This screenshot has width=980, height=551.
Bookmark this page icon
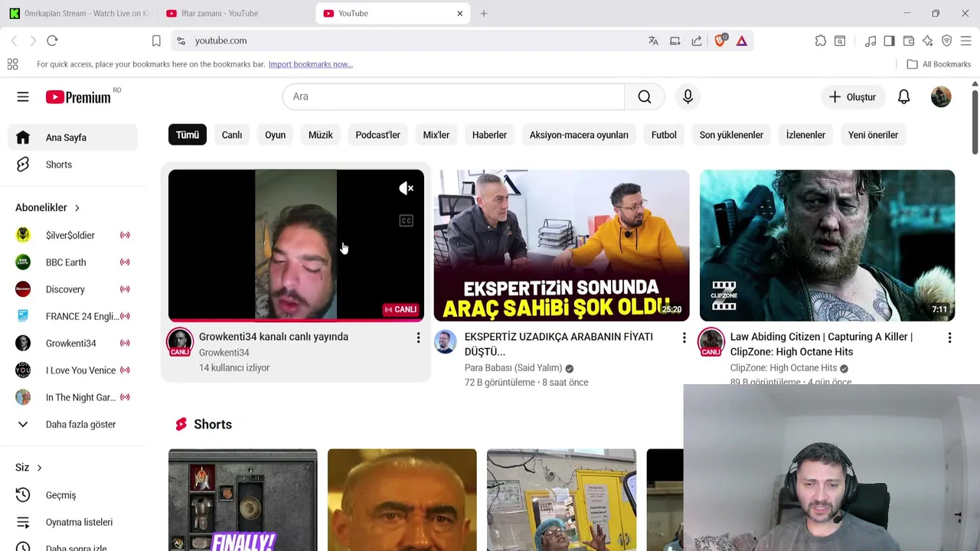pyautogui.click(x=156, y=41)
